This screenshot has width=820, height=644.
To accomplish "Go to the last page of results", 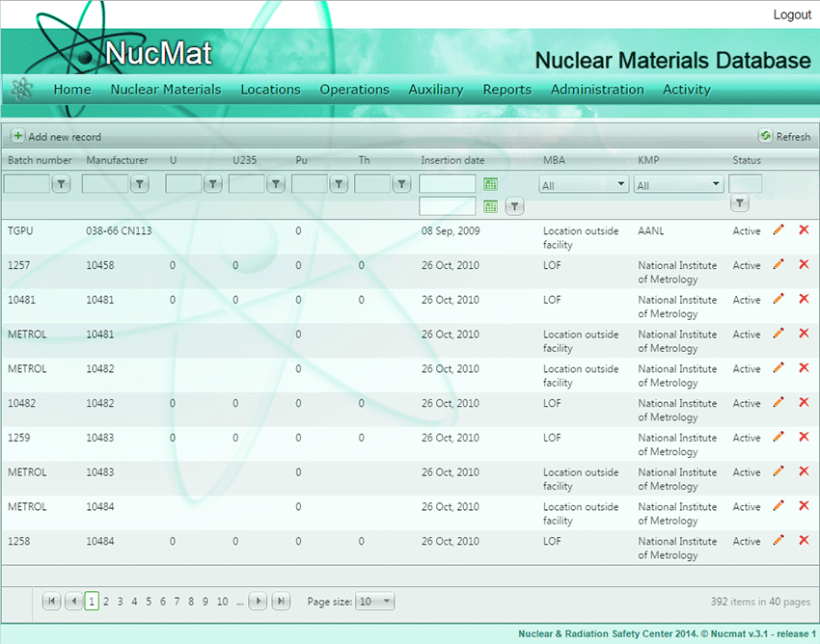I will pyautogui.click(x=280, y=602).
